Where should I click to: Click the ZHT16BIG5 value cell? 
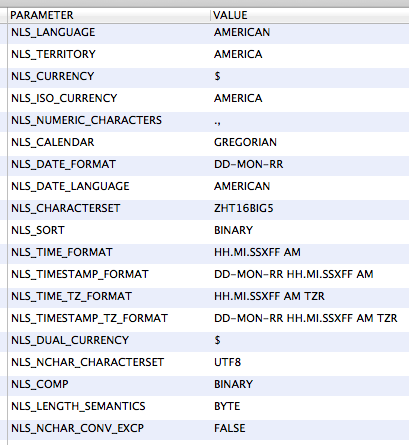click(x=310, y=208)
